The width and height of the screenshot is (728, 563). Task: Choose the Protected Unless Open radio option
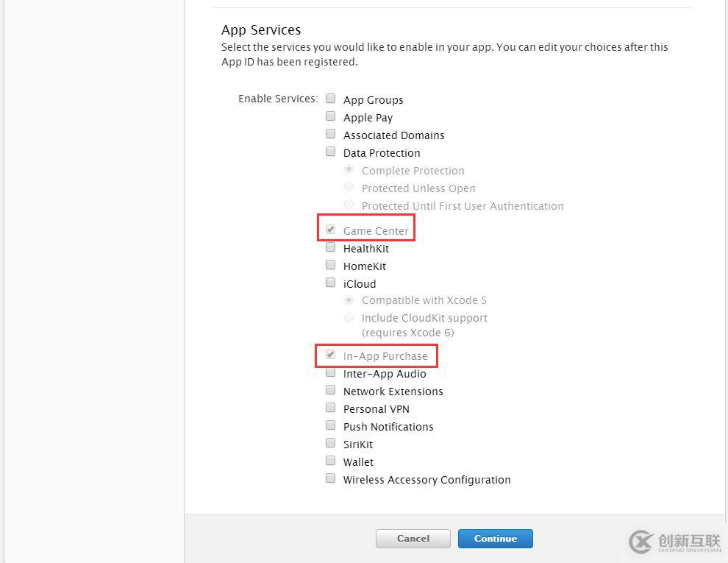tap(349, 187)
